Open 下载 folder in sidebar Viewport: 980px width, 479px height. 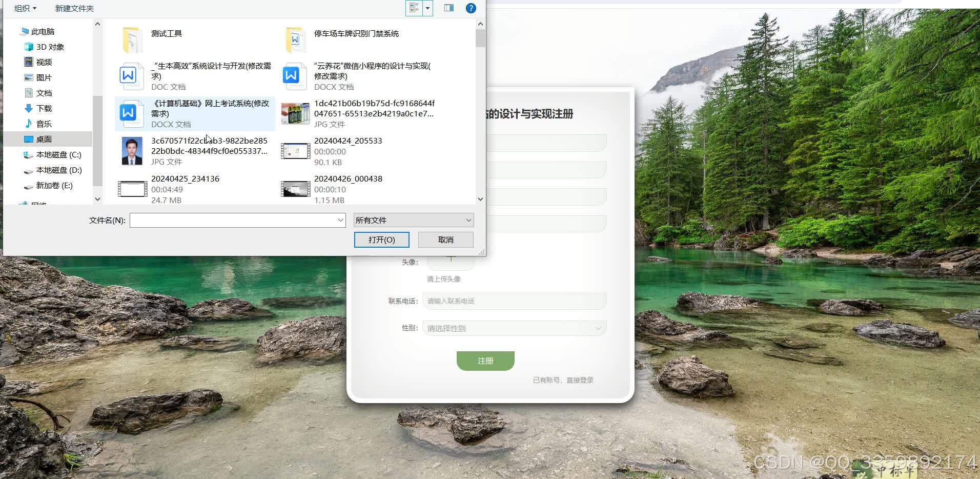pos(44,108)
